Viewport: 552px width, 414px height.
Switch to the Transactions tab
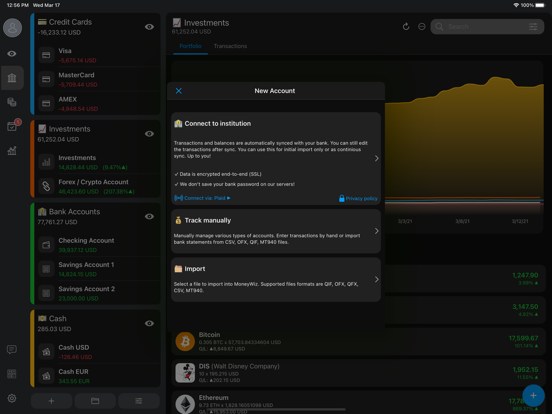pyautogui.click(x=230, y=46)
